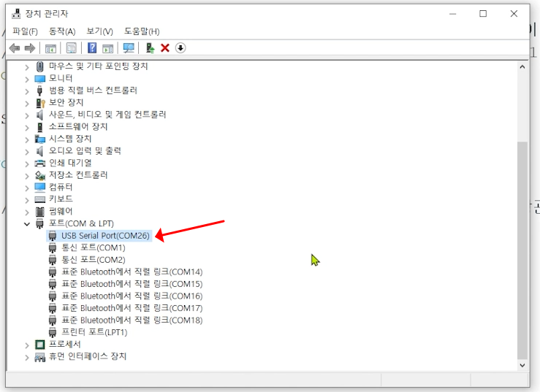Screen dimensions: 540x392
Task: Open the 동작(A) menu
Action: pos(62,31)
